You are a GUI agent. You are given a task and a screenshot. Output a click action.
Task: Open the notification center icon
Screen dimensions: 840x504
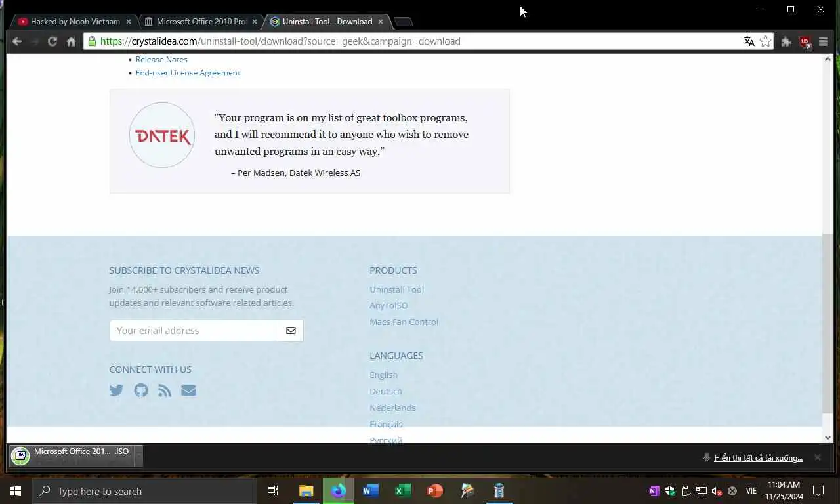[x=818, y=491]
